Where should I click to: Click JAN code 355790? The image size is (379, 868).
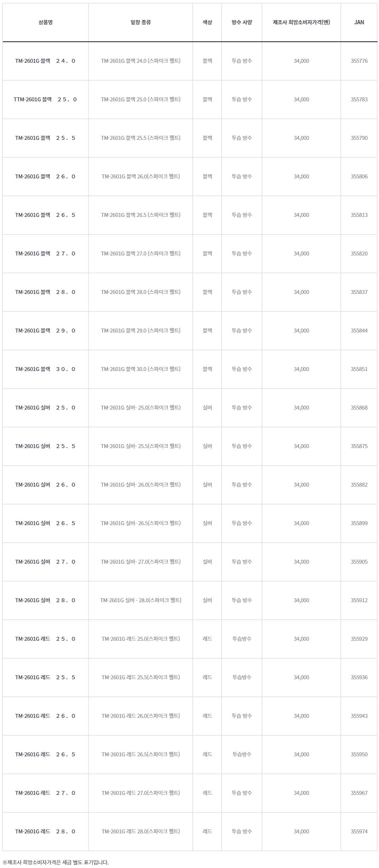pyautogui.click(x=359, y=138)
